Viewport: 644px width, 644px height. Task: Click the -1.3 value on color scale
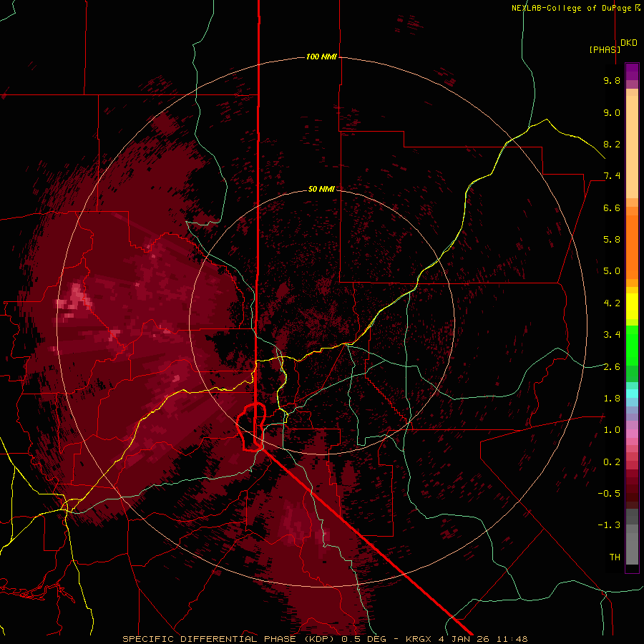click(609, 525)
